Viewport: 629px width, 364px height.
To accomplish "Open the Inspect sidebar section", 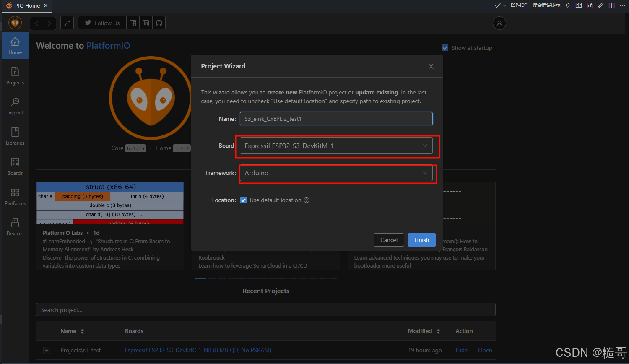I will (x=15, y=106).
